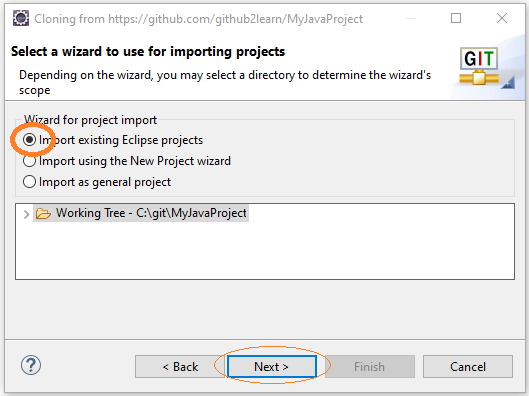Cancel the import wizard
The width and height of the screenshot is (529, 396).
click(468, 366)
